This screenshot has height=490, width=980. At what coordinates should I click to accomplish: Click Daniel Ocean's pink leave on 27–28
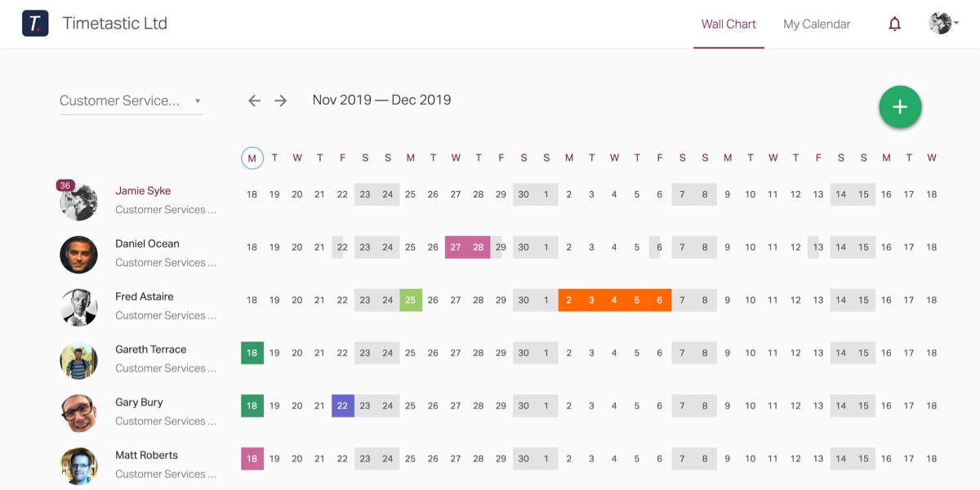pos(467,247)
